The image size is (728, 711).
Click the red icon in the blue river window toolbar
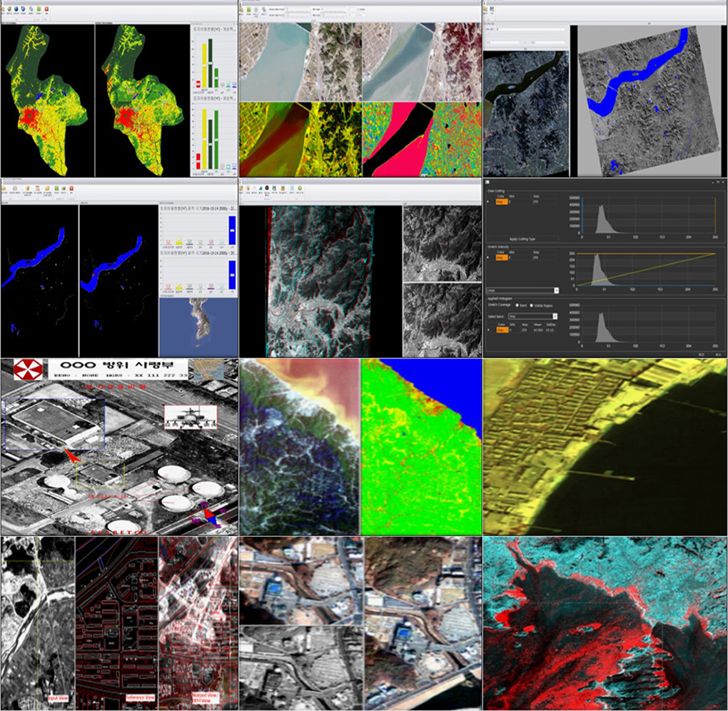pos(73,190)
